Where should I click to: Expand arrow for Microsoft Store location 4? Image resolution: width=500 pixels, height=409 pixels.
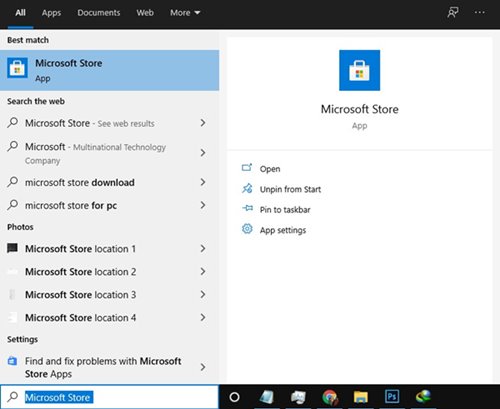click(203, 317)
